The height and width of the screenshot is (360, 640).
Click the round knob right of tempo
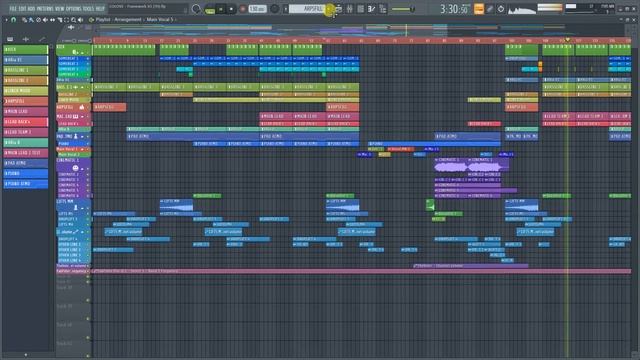coord(275,9)
